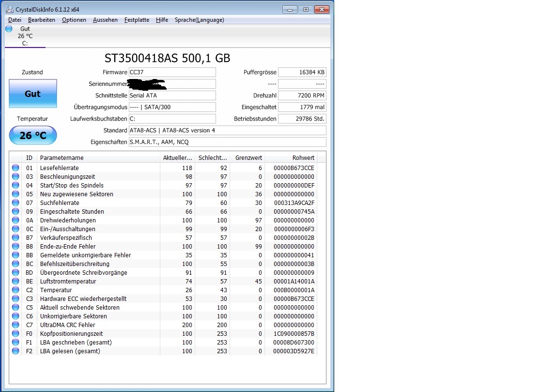This screenshot has height=392, width=558.
Task: Click status orb for LBA gelesen (gesamt)
Action: point(15,351)
